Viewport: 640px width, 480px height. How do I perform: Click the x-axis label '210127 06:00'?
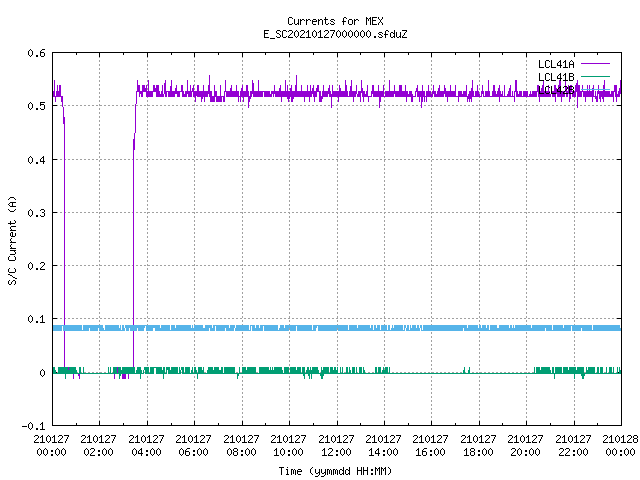tap(193, 446)
